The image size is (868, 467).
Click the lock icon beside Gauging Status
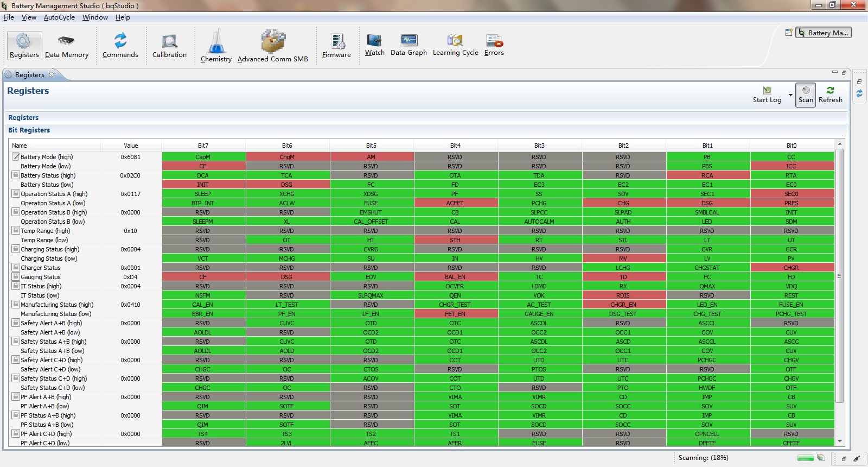(x=16, y=276)
